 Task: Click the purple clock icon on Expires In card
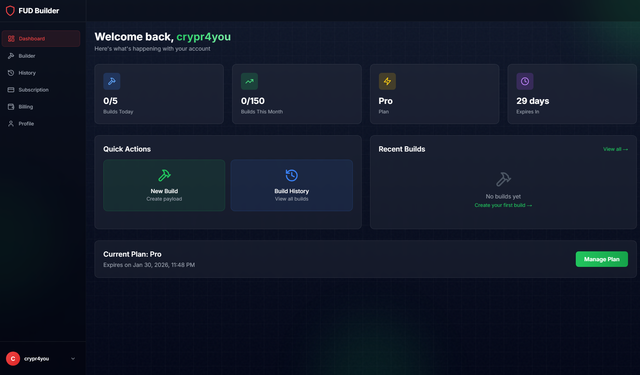point(525,81)
